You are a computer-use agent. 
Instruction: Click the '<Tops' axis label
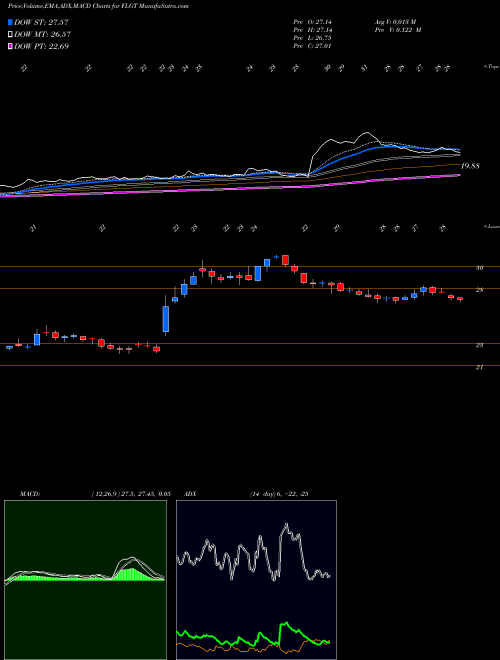491,67
